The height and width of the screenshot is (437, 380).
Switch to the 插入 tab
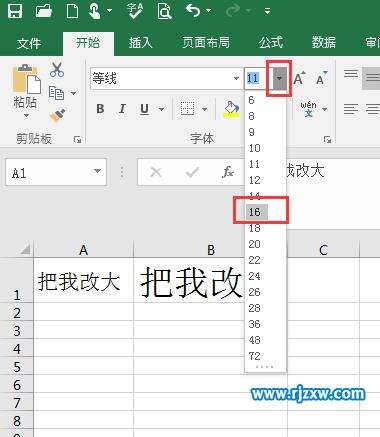pyautogui.click(x=140, y=42)
